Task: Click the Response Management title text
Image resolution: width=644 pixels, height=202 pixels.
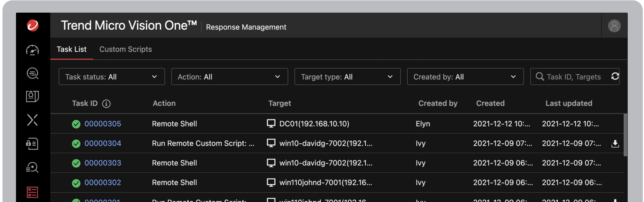Action: [x=246, y=27]
